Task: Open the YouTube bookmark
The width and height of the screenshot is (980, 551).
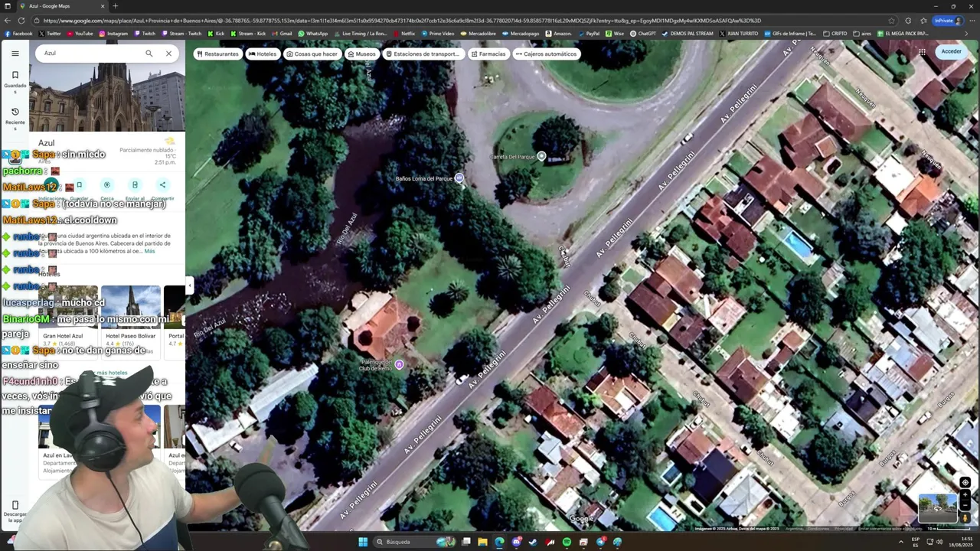Action: tap(80, 34)
